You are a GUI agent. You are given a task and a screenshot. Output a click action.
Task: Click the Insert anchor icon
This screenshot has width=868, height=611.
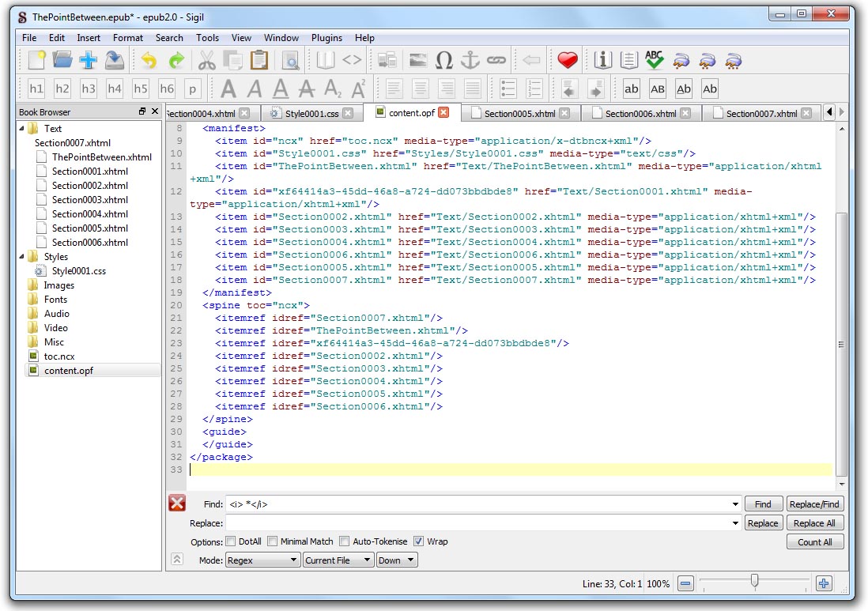click(470, 60)
